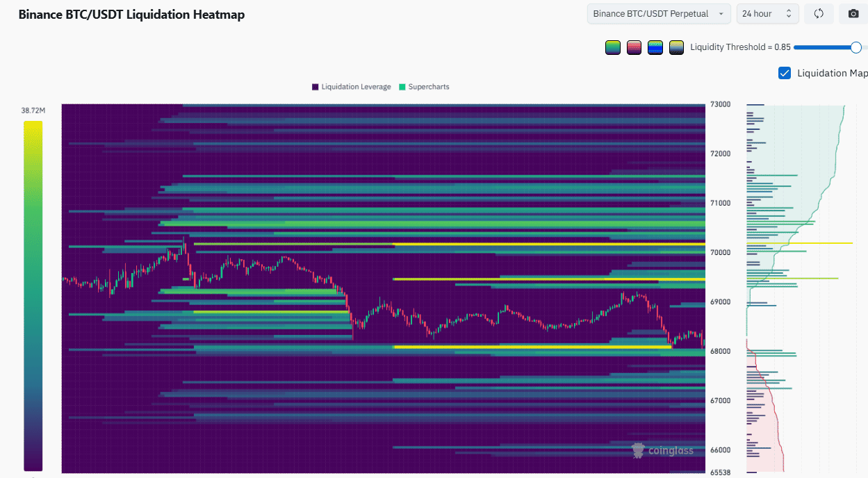Viewport: 868px width, 478px height.
Task: Open the Binance BTC/USDT Perpetual dropdown
Action: 658,14
